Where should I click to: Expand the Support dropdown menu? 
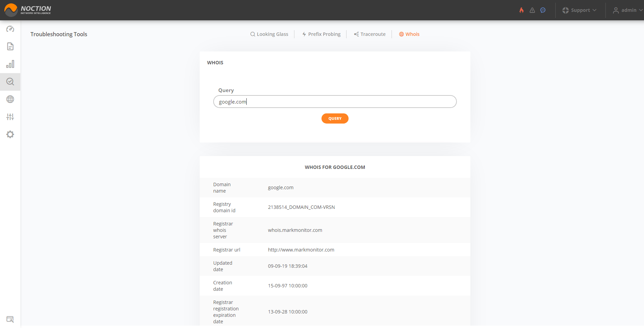pos(579,10)
